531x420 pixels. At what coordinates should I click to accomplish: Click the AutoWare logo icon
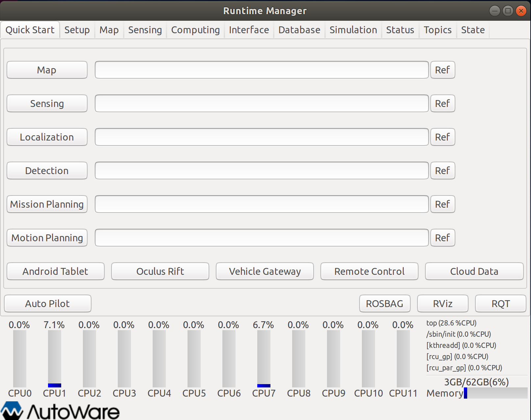pyautogui.click(x=12, y=410)
